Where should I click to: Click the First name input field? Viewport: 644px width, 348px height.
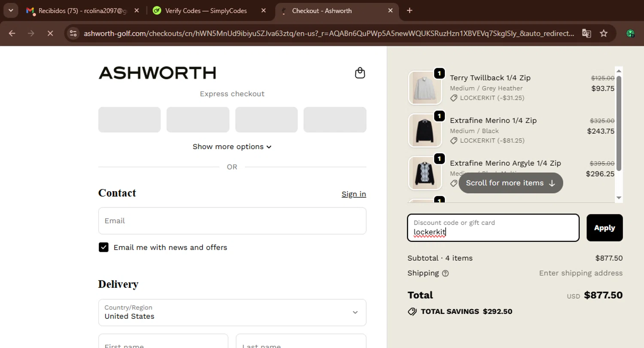click(163, 341)
